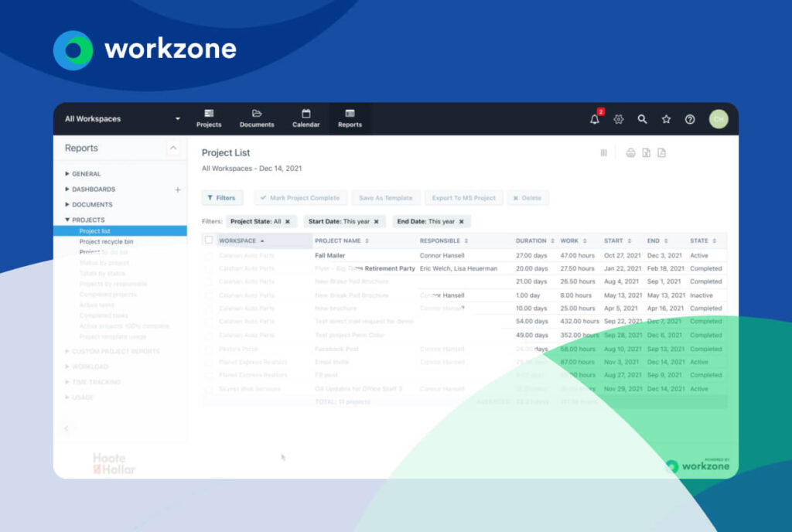The width and height of the screenshot is (792, 532).
Task: Open help using the question mark icon
Action: [689, 119]
